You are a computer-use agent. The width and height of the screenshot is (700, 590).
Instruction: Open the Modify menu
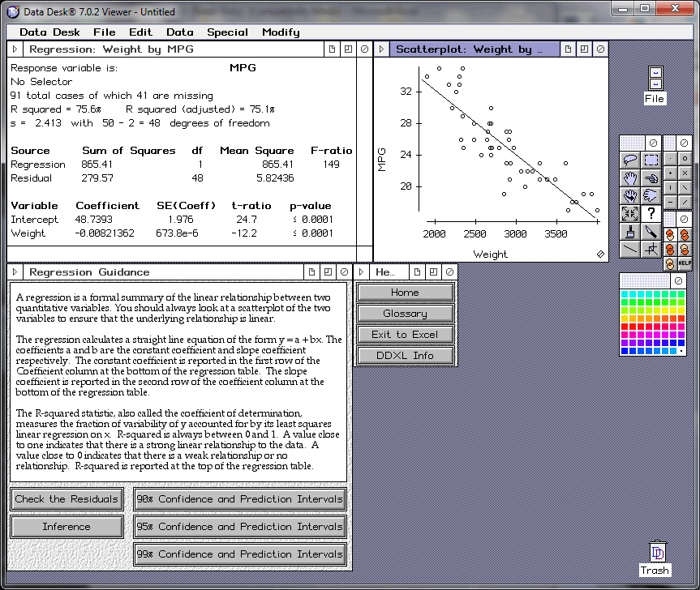pyautogui.click(x=281, y=32)
